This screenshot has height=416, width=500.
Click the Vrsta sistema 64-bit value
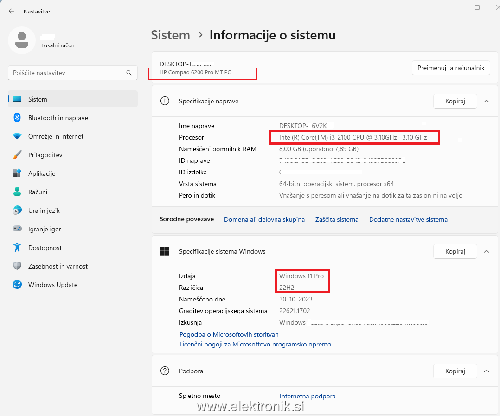[x=336, y=184]
